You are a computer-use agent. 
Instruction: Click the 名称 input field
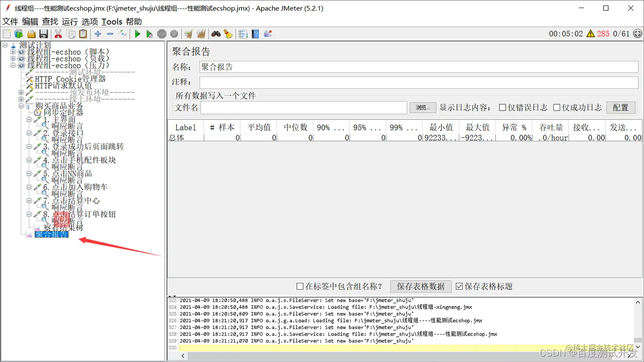tap(419, 67)
